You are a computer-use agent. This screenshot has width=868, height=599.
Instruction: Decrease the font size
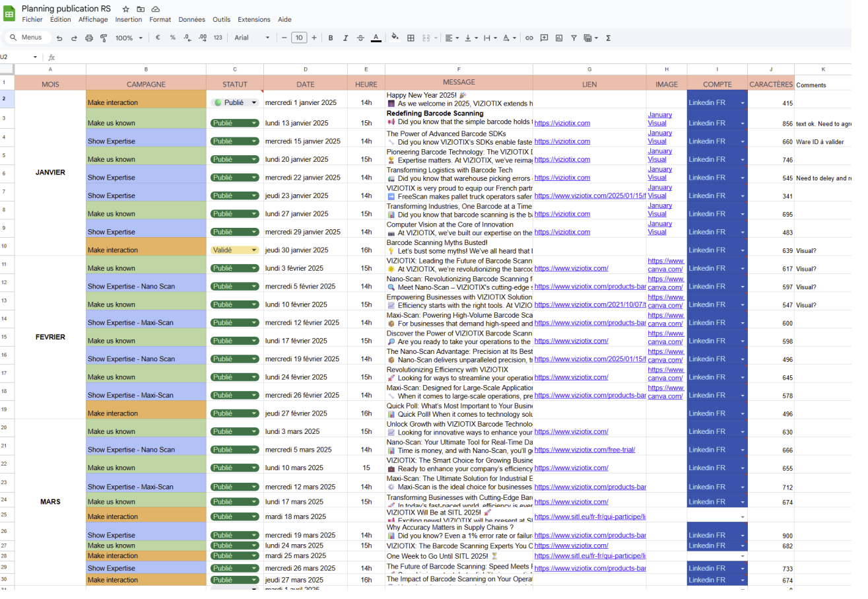284,38
